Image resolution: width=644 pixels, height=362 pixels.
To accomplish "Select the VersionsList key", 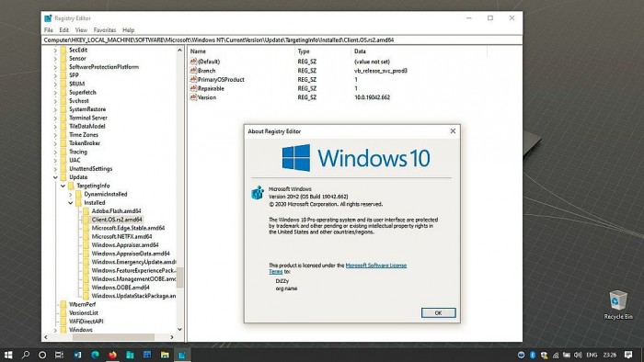I will click(84, 313).
